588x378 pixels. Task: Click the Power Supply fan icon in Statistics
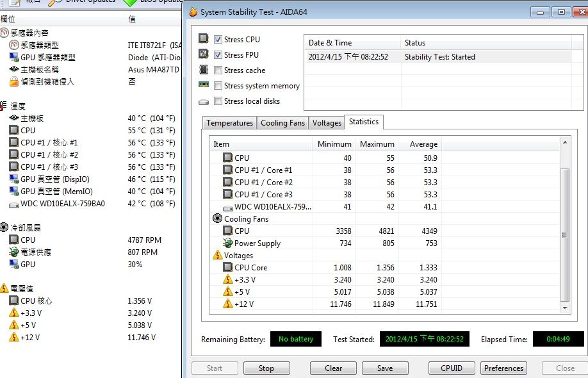coord(227,243)
